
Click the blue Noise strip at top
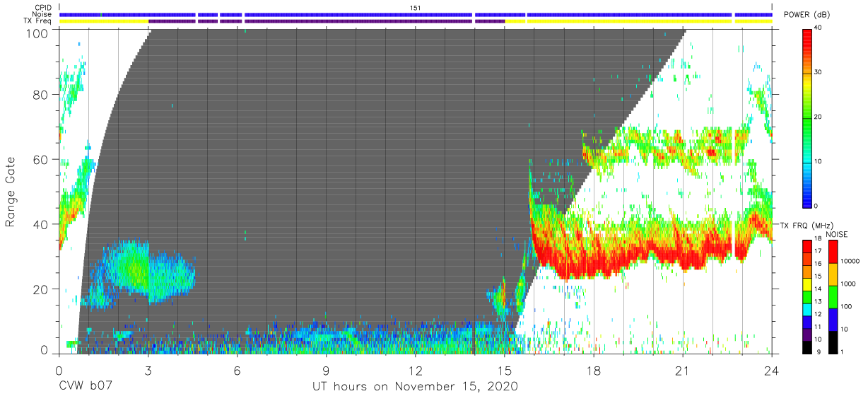(x=415, y=14)
